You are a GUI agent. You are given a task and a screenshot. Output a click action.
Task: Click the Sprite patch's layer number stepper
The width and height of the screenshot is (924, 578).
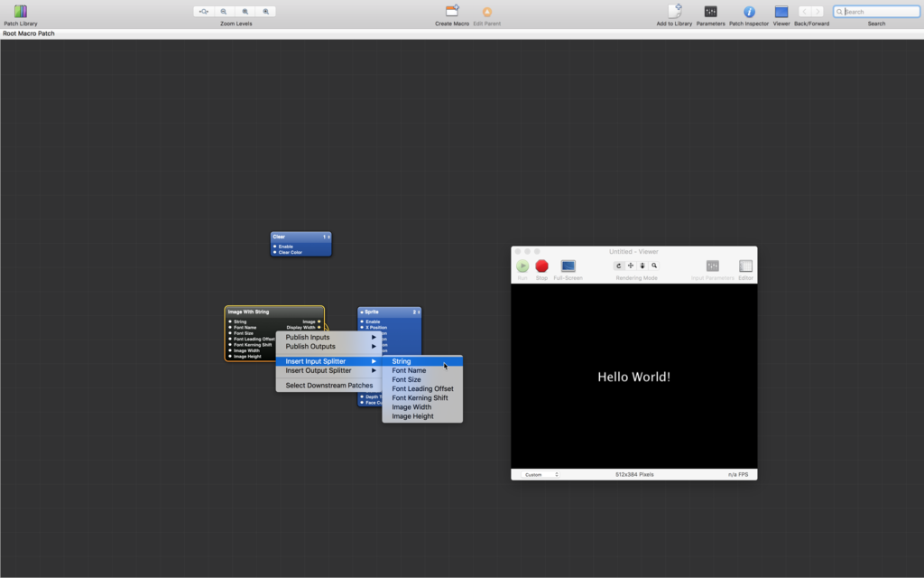[x=417, y=312]
